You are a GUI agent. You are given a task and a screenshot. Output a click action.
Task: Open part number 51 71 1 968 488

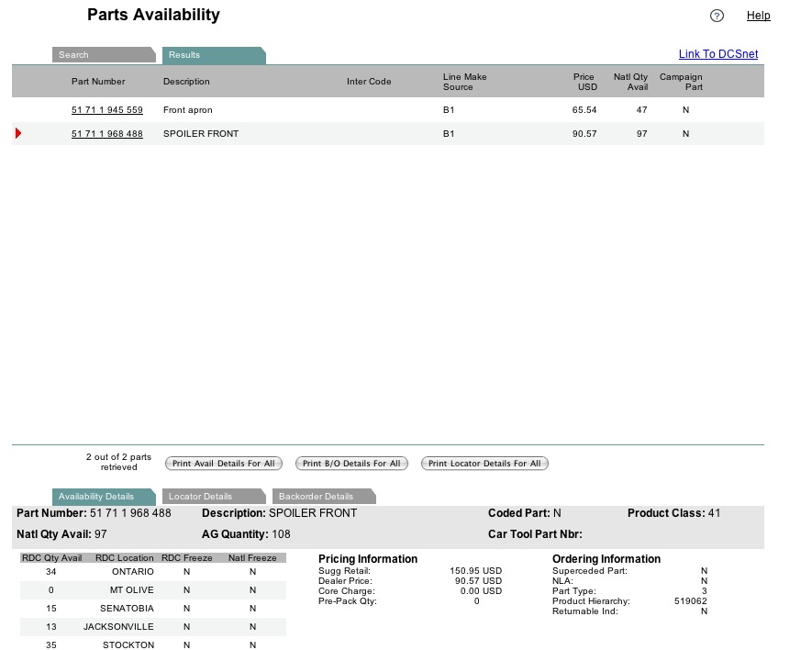(107, 134)
